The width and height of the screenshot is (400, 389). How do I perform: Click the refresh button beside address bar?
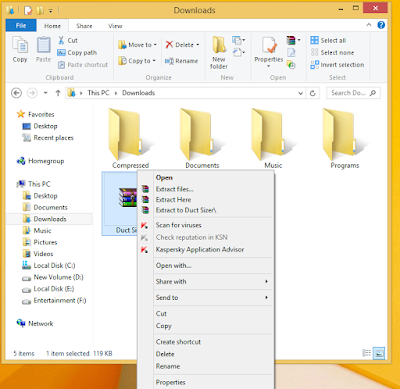(313, 93)
